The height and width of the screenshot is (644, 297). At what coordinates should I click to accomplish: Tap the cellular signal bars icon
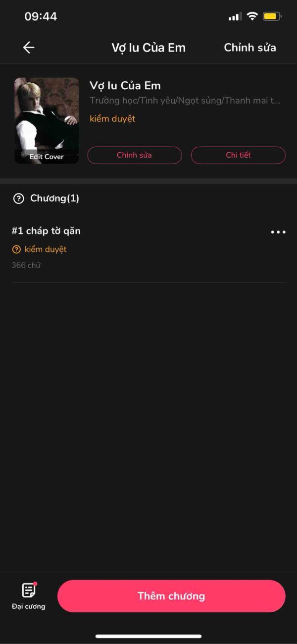[234, 17]
